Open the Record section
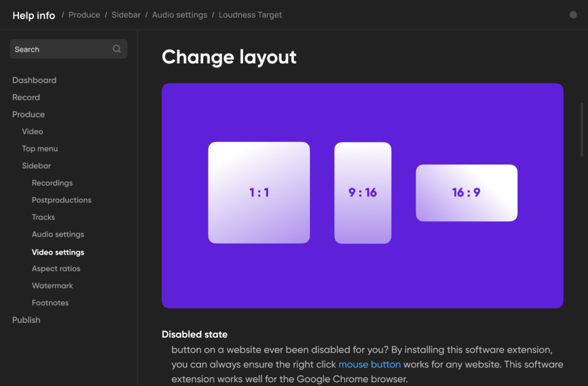 pyautogui.click(x=26, y=98)
